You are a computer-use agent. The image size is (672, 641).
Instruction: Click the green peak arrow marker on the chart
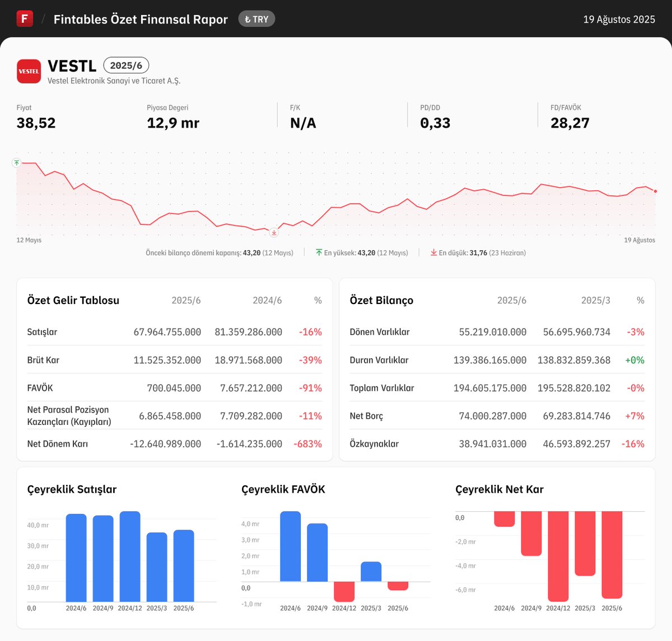coord(16,162)
